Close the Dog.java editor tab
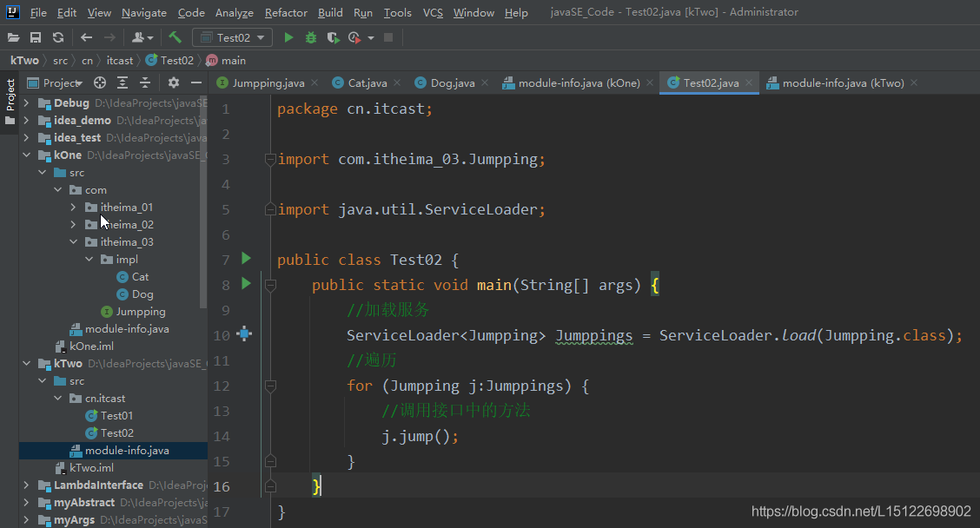The image size is (980, 528). point(485,83)
